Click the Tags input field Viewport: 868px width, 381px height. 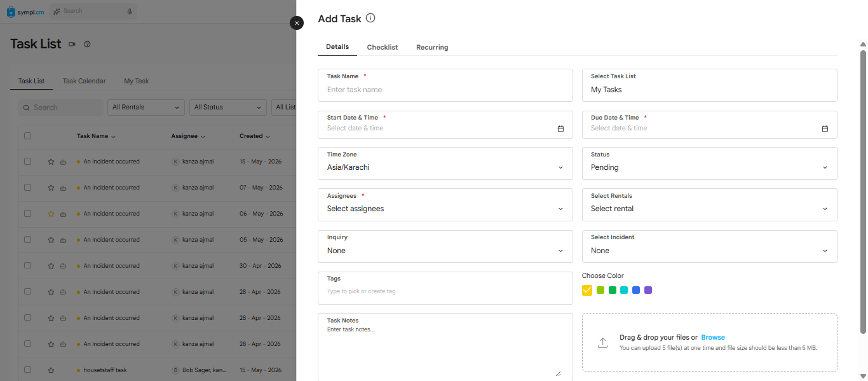coord(445,288)
